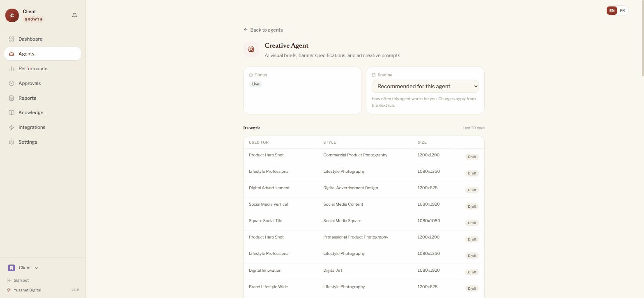644x298 pixels.
Task: Click the Sign out link
Action: (x=18, y=280)
